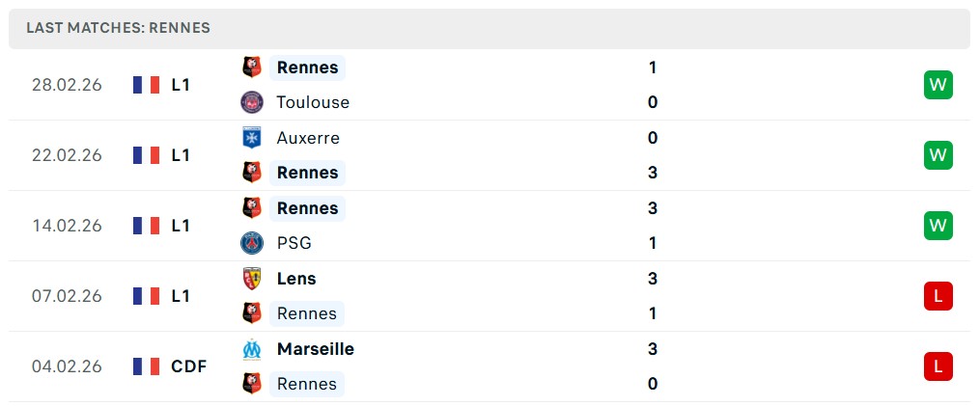This screenshot has height=406, width=980.
Task: Click the loss badge for Marseille match
Action: click(938, 366)
